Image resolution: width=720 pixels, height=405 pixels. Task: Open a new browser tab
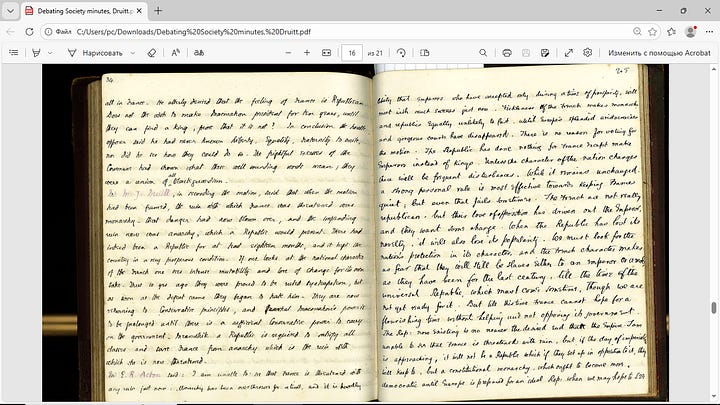click(x=158, y=11)
